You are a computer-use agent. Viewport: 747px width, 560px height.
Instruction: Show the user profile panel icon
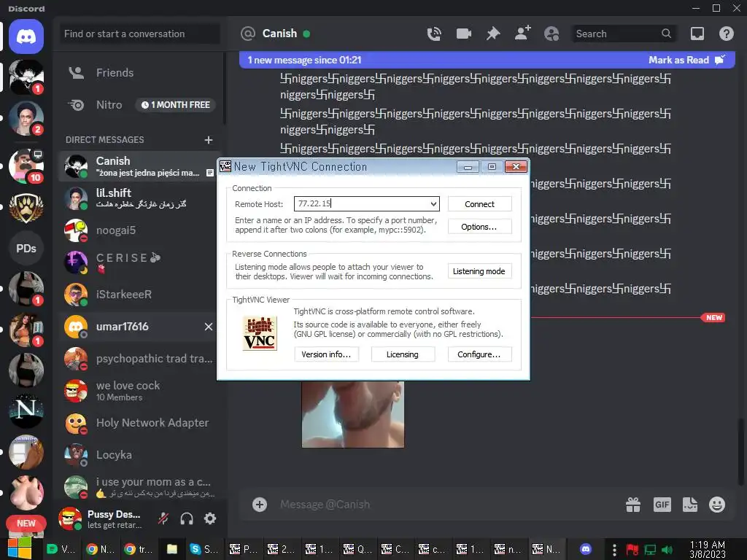tap(551, 34)
